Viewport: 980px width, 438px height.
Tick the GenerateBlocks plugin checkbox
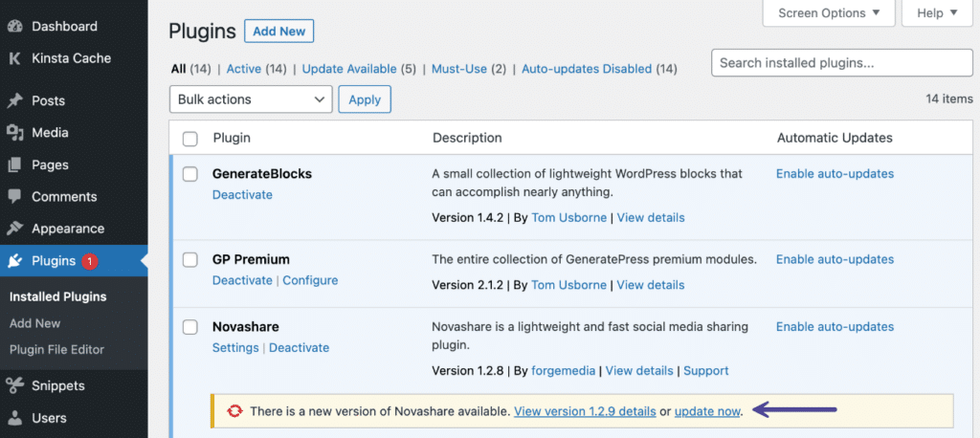coord(190,174)
